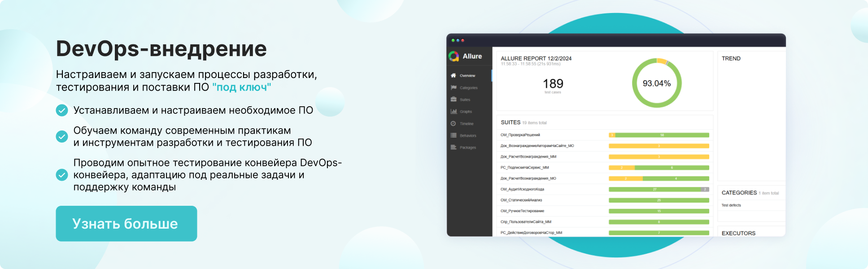The image size is (868, 269).
Task: Click the CATEGORIES panel heading
Action: (739, 193)
